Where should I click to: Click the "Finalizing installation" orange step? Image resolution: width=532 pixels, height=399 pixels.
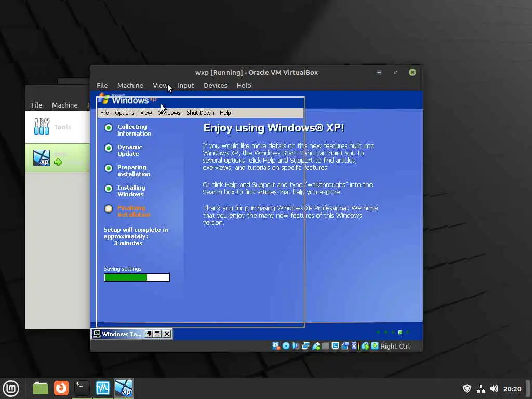(134, 211)
